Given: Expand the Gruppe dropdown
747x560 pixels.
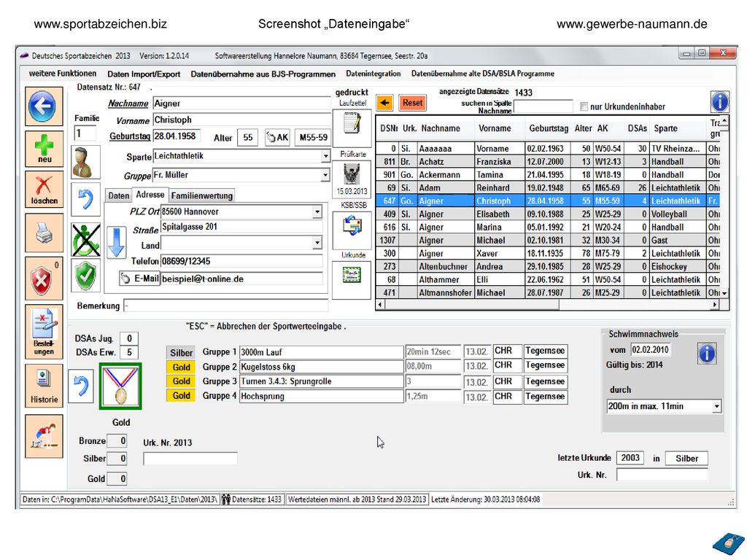Looking at the screenshot, I should (325, 175).
